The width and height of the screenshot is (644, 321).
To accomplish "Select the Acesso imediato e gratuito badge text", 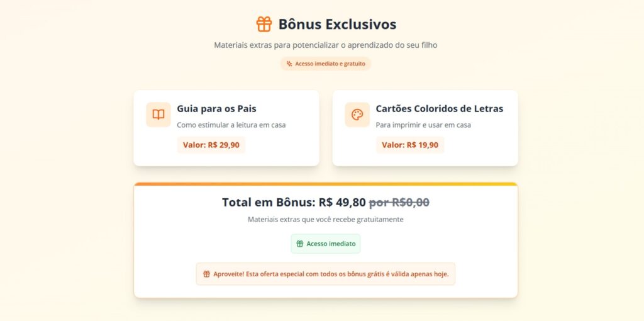I will point(330,64).
